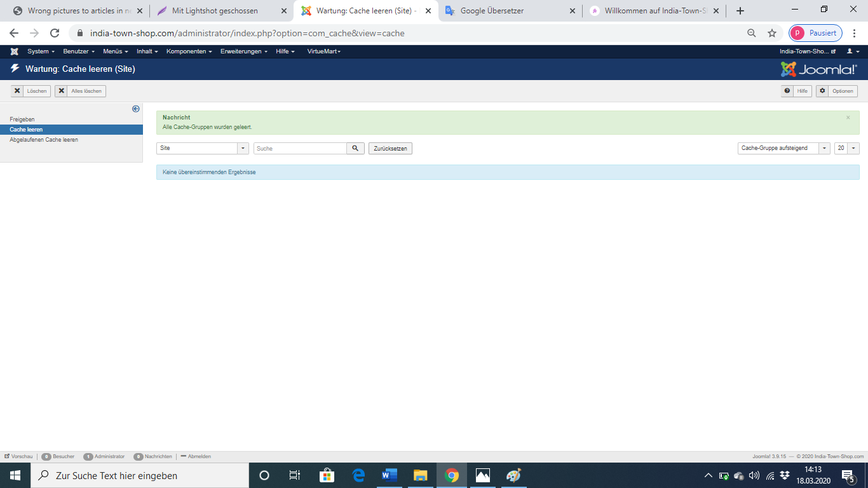
Task: Open Task View on the taskbar
Action: (x=295, y=475)
